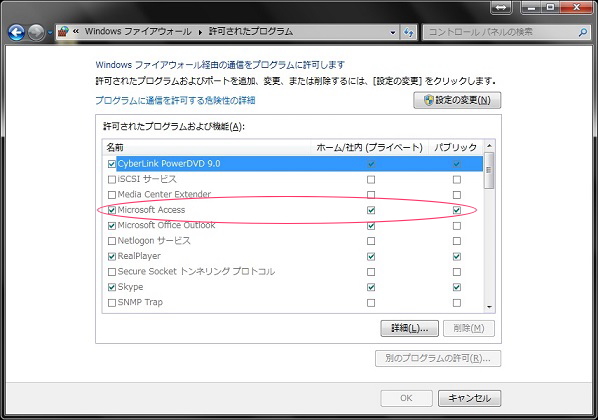Image resolution: width=598 pixels, height=420 pixels.
Task: Click the パブリック column header
Action: (455, 147)
